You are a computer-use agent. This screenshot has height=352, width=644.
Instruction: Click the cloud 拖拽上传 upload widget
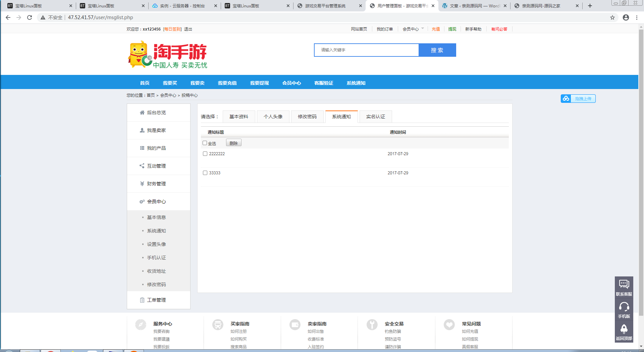point(578,99)
